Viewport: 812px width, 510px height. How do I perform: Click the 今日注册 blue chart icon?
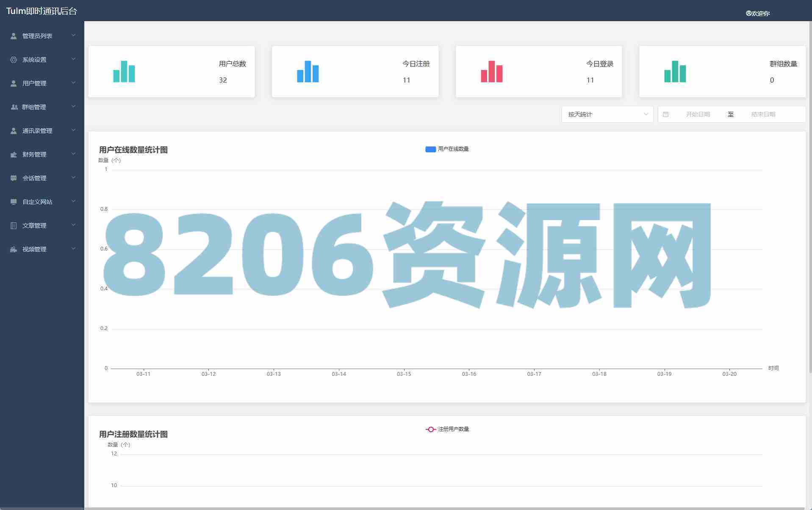[x=308, y=72]
